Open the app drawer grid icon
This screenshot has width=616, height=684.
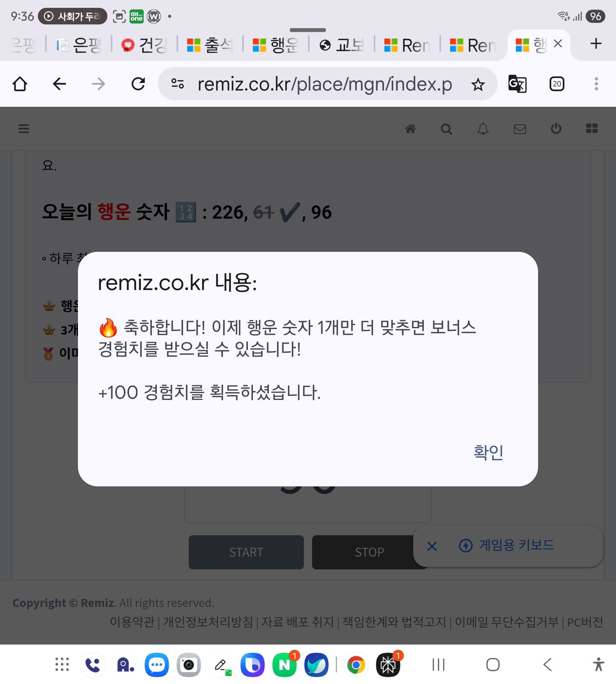62,664
